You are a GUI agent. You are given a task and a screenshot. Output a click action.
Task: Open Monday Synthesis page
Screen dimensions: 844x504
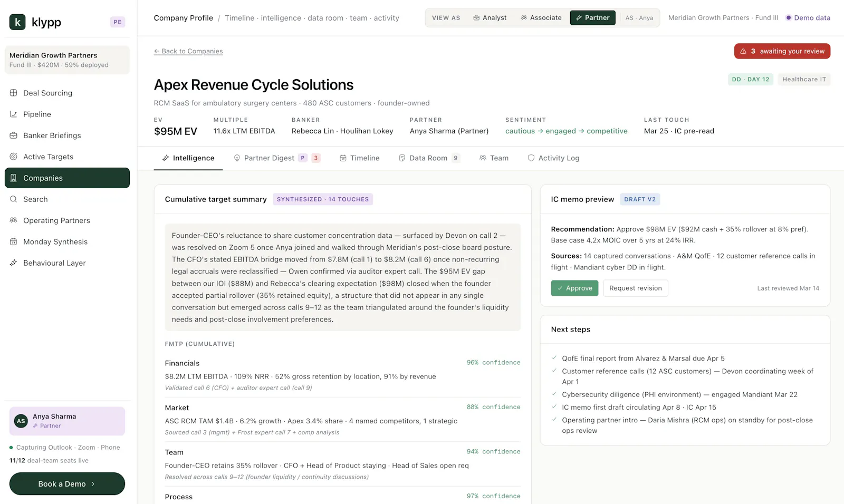click(67, 241)
